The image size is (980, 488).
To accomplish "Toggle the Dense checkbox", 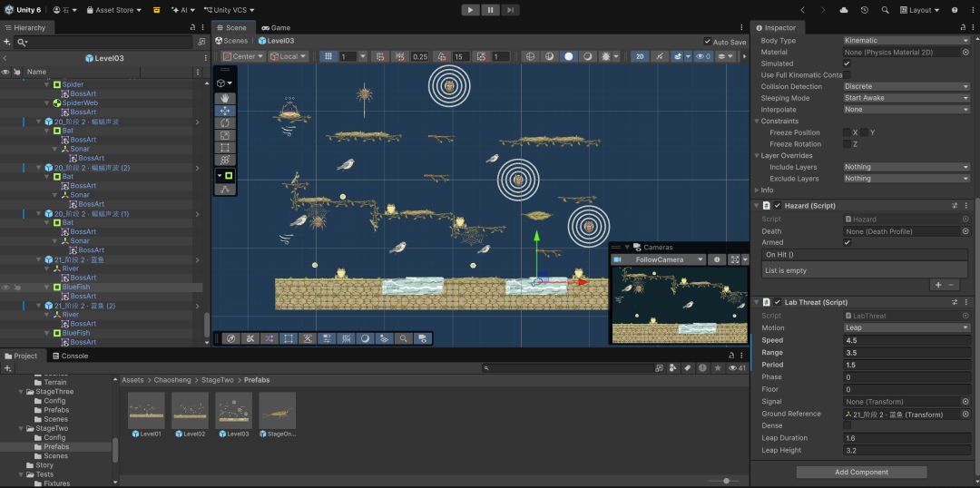I will click(x=847, y=425).
